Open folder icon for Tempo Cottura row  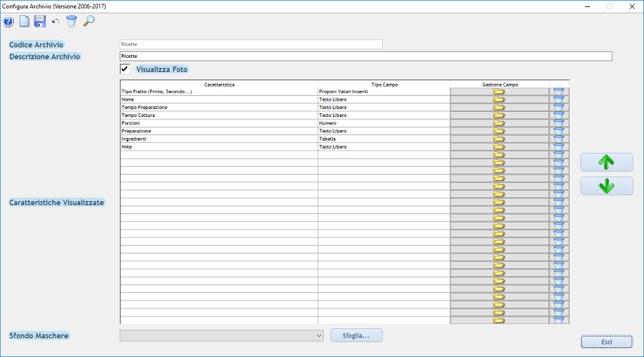coord(499,115)
